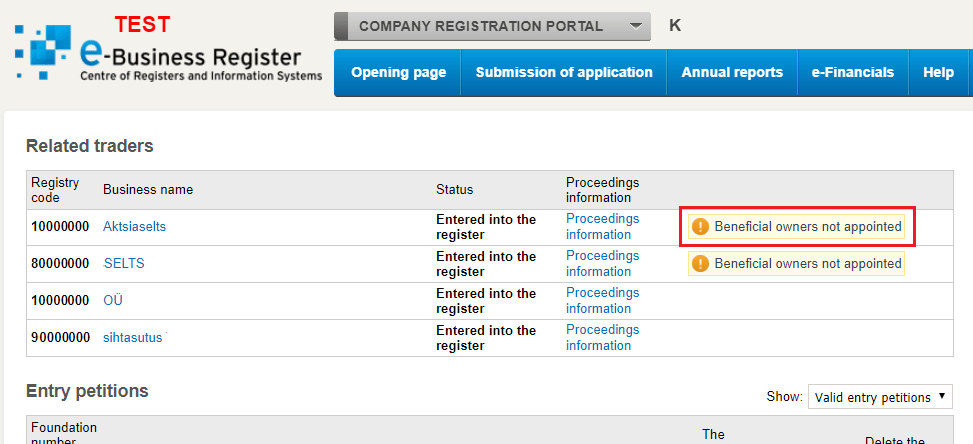973x444 pixels.
Task: Go to Opening page tab
Action: (x=398, y=72)
